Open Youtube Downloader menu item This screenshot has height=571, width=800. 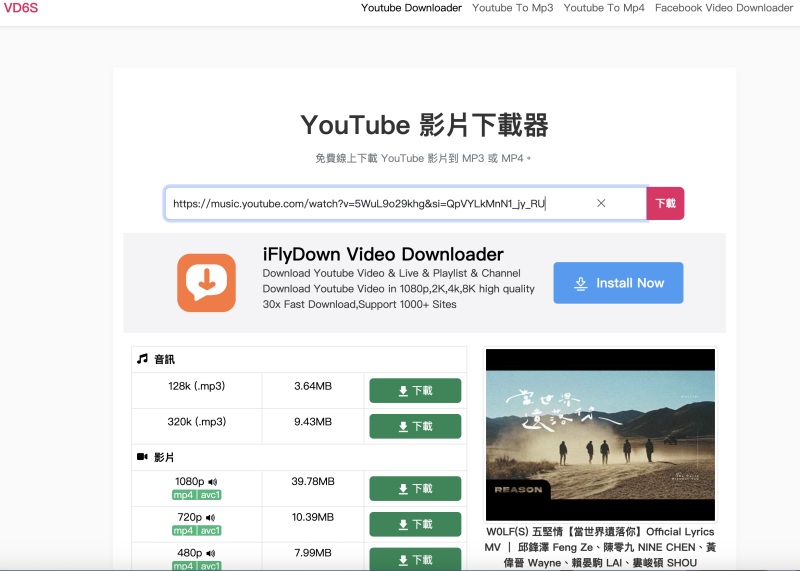(x=411, y=8)
